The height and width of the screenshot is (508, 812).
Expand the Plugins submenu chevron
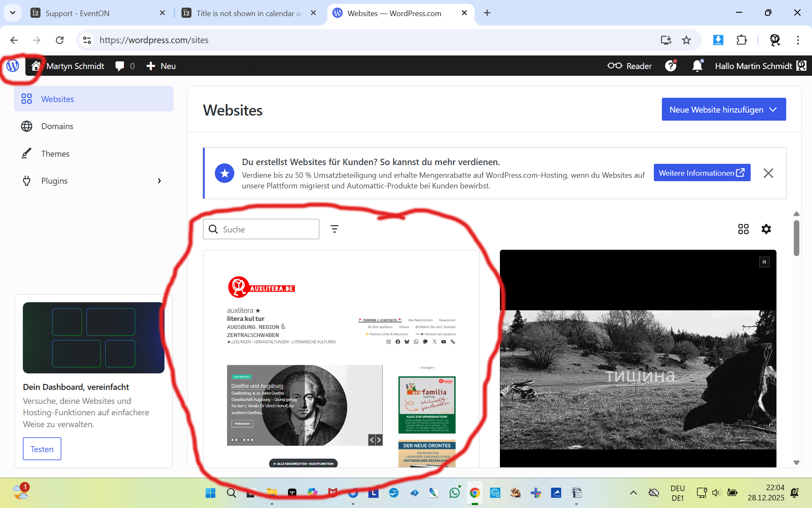pyautogui.click(x=159, y=181)
